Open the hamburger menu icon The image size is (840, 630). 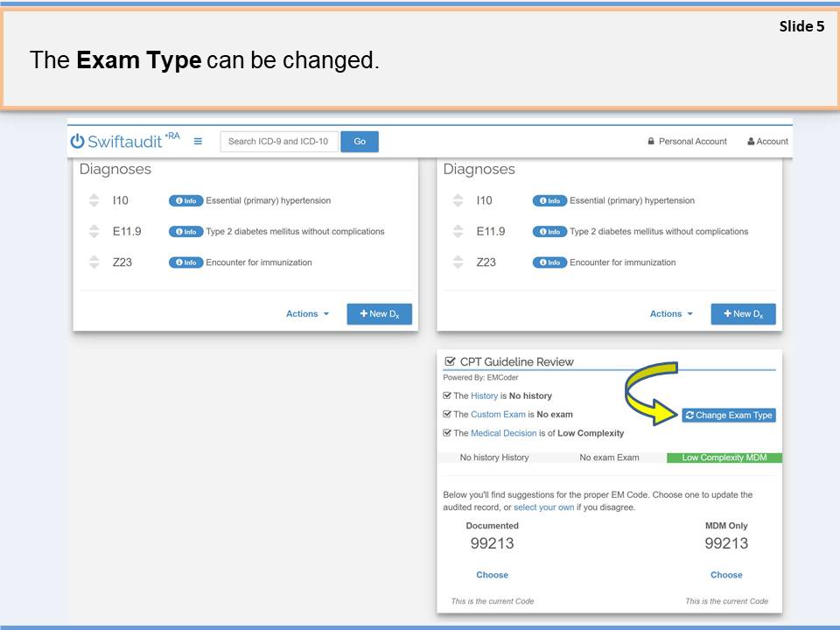198,142
